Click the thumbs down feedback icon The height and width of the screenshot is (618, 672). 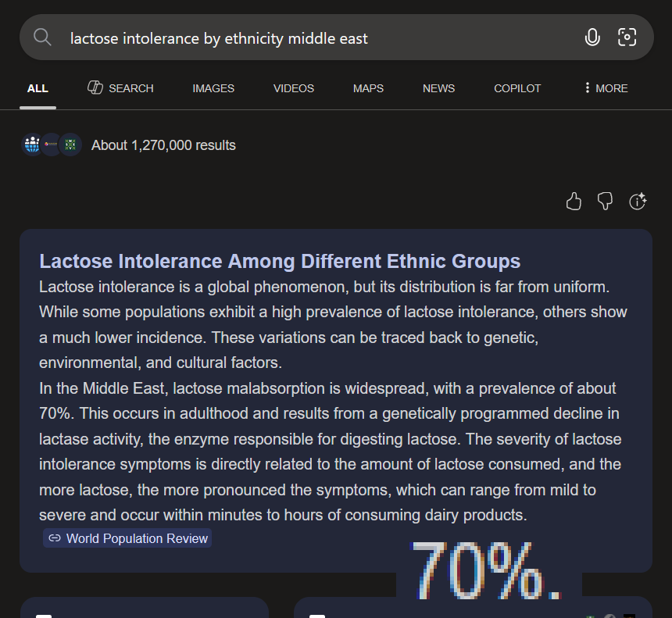click(x=605, y=201)
